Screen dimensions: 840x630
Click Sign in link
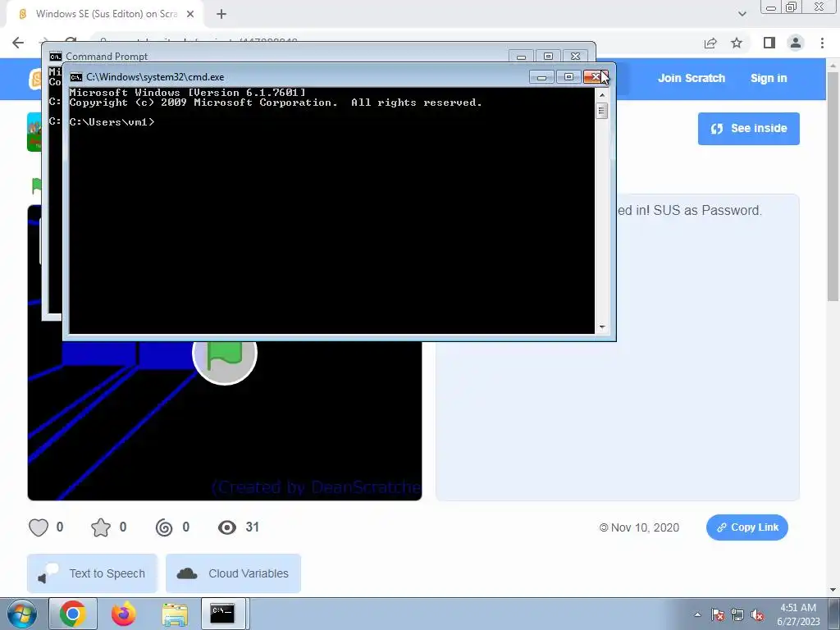[768, 78]
